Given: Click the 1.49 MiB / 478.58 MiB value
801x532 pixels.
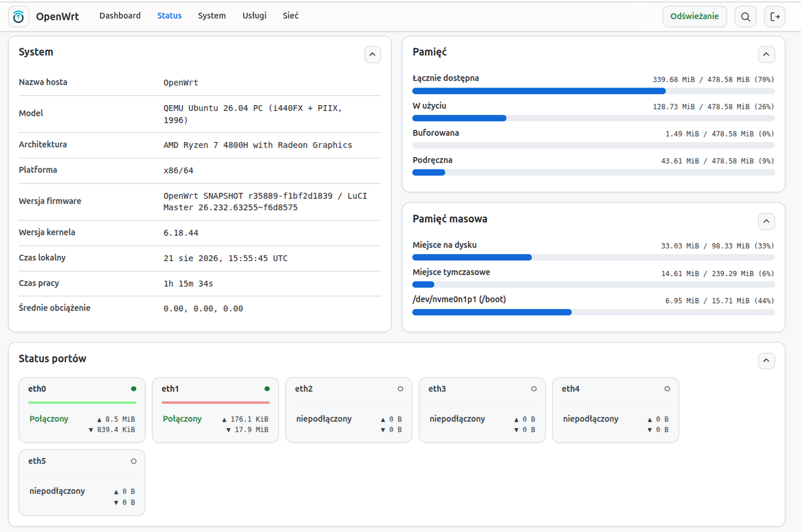Looking at the screenshot, I should point(720,134).
